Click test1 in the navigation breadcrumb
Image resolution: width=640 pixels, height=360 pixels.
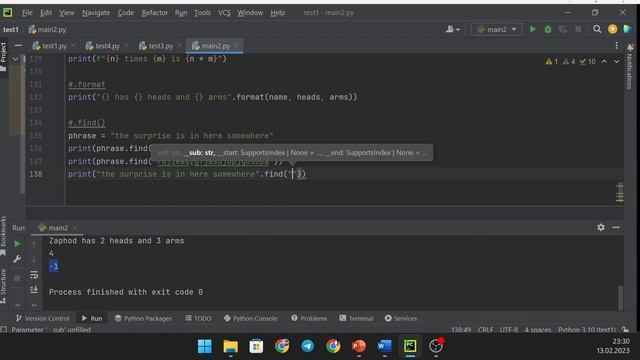(x=11, y=29)
